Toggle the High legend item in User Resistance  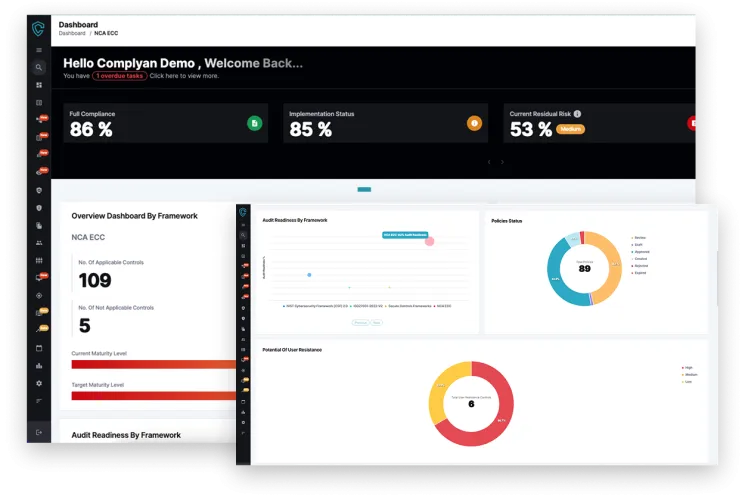(687, 367)
